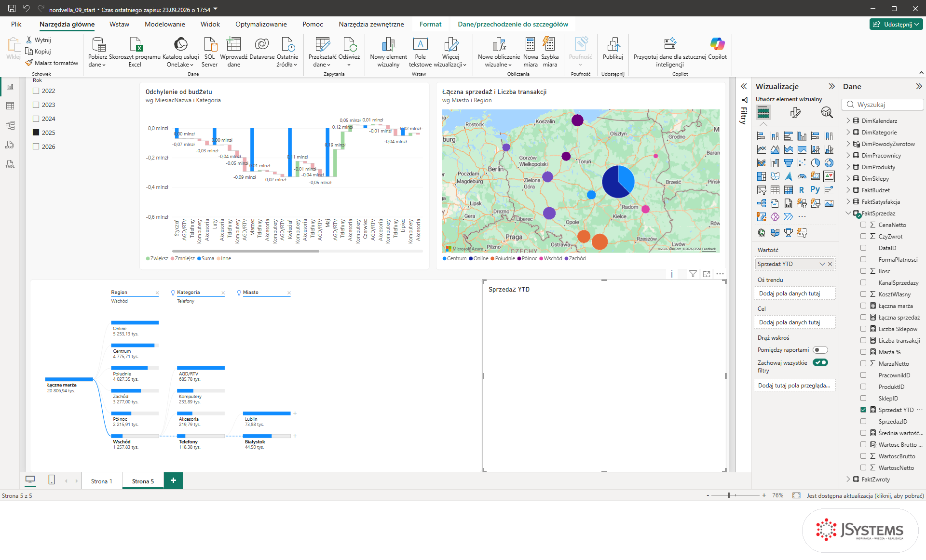This screenshot has width=926, height=560.
Task: Open the Modelowanie ribbon tab
Action: pos(164,24)
